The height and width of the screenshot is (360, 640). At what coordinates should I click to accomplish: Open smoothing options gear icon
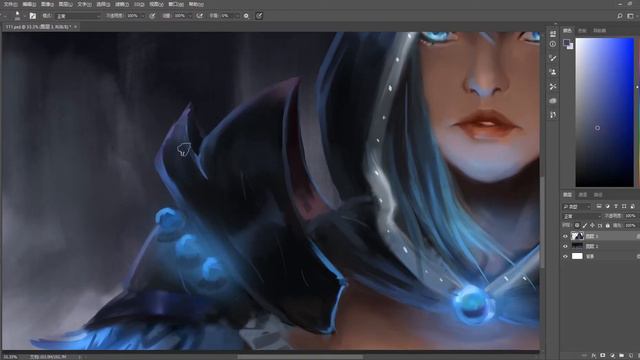click(x=246, y=16)
